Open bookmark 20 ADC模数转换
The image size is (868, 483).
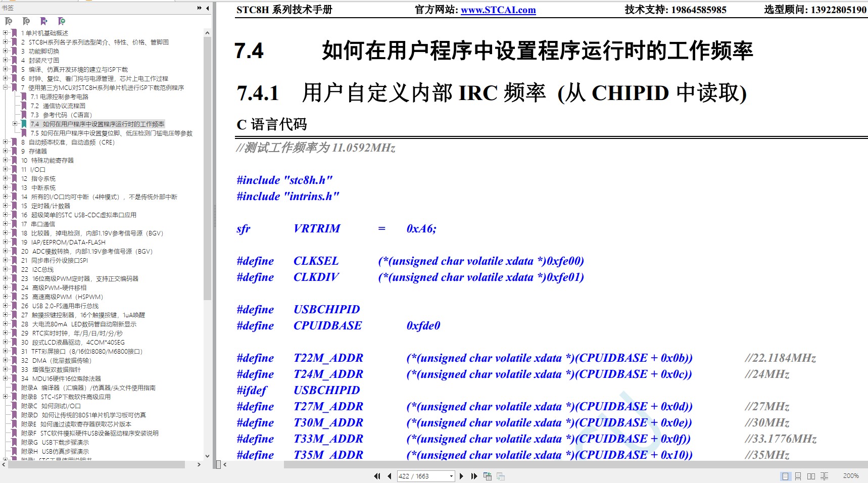point(87,251)
